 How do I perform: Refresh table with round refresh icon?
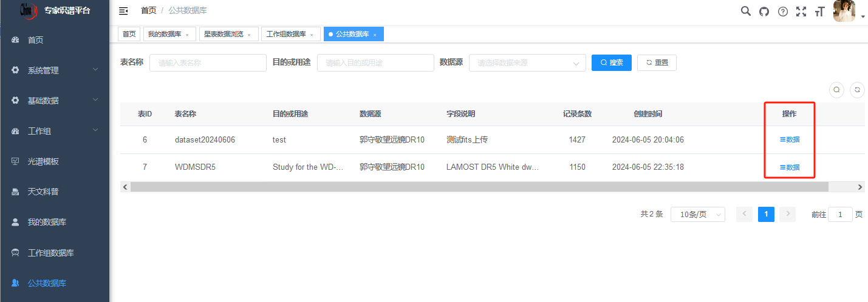tap(857, 90)
